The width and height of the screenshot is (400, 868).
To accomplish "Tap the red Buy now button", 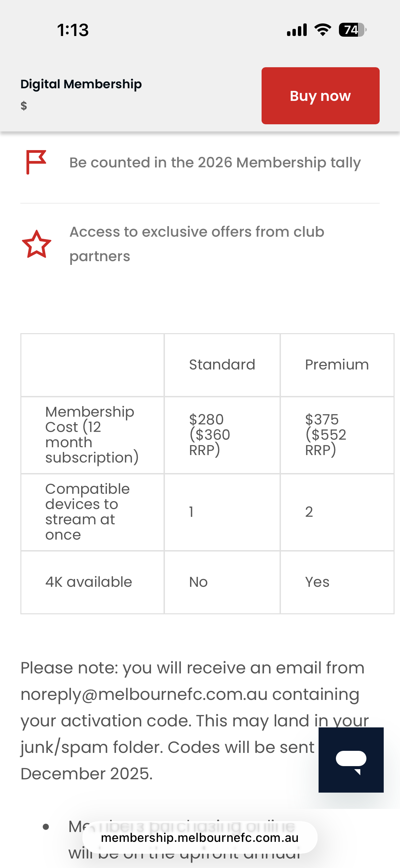I will point(320,96).
